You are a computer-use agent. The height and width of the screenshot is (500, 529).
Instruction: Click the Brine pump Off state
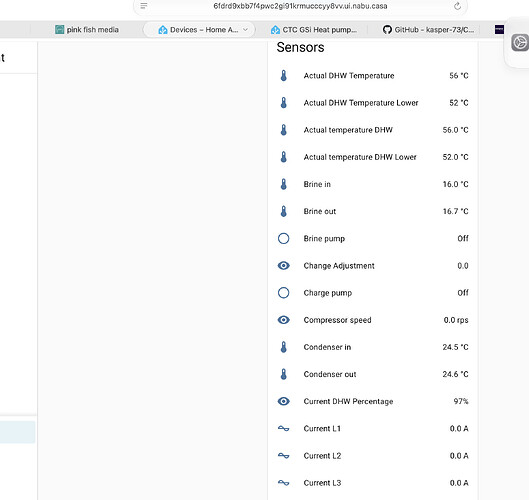tap(463, 239)
